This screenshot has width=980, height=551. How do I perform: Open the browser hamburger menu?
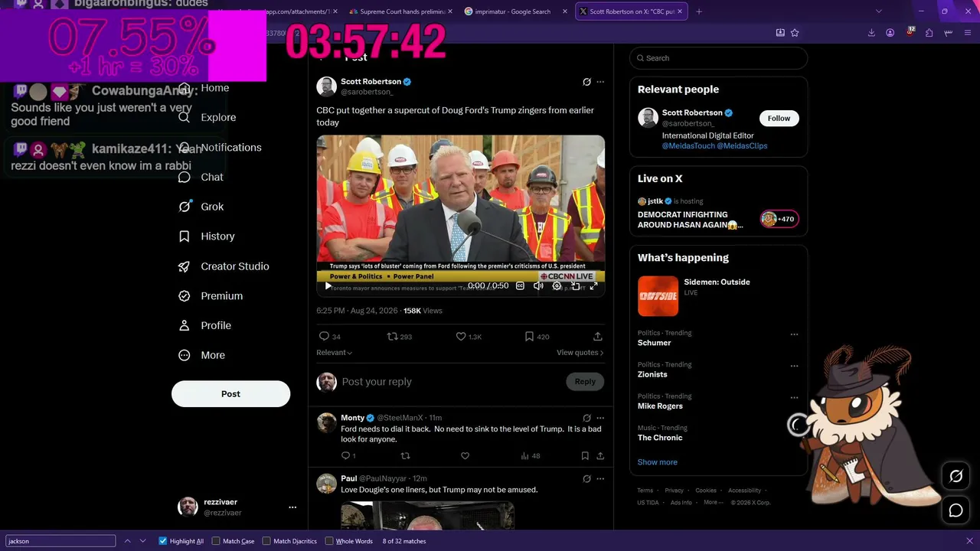[x=968, y=33]
